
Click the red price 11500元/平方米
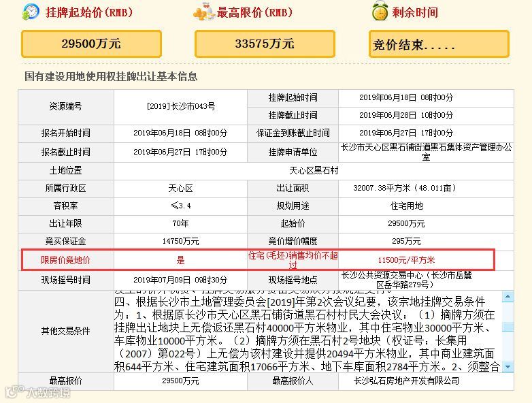point(406,261)
